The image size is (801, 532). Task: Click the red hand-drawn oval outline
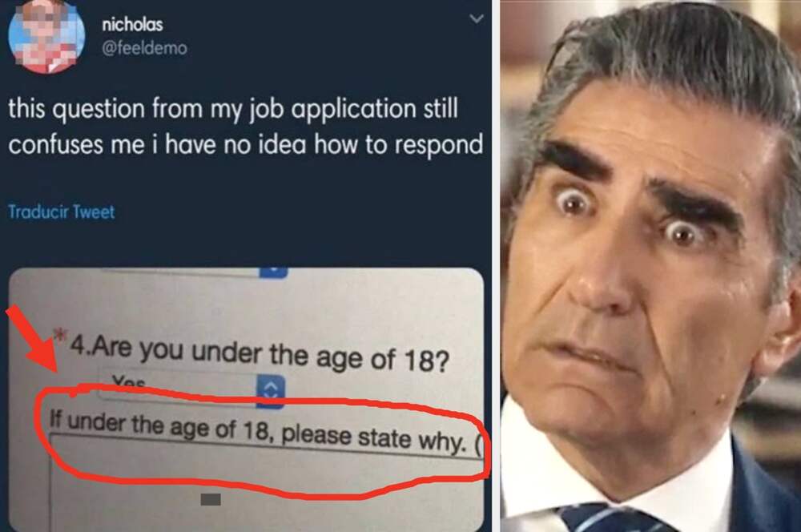click(262, 441)
